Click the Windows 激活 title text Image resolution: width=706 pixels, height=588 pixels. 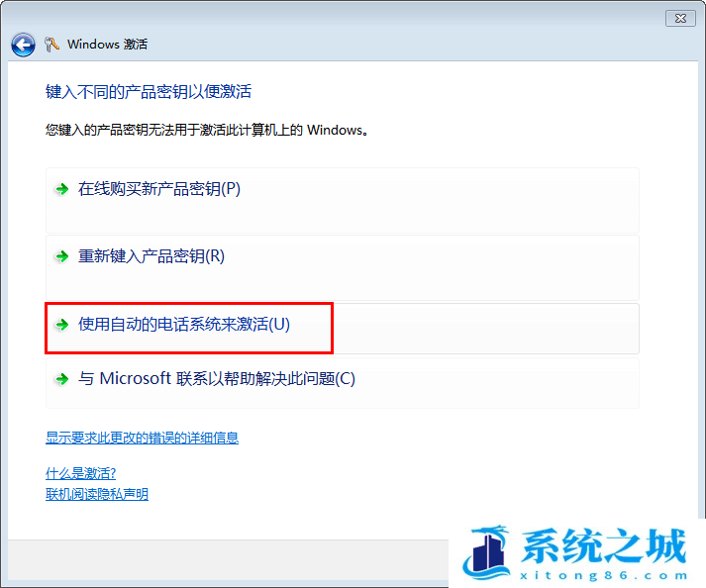click(107, 45)
